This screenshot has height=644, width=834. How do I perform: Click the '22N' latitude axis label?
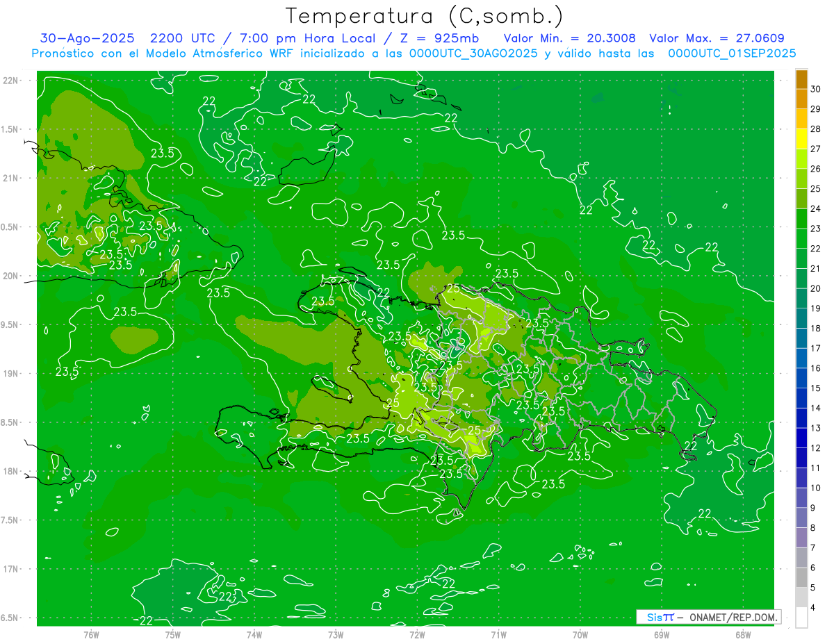pyautogui.click(x=10, y=81)
